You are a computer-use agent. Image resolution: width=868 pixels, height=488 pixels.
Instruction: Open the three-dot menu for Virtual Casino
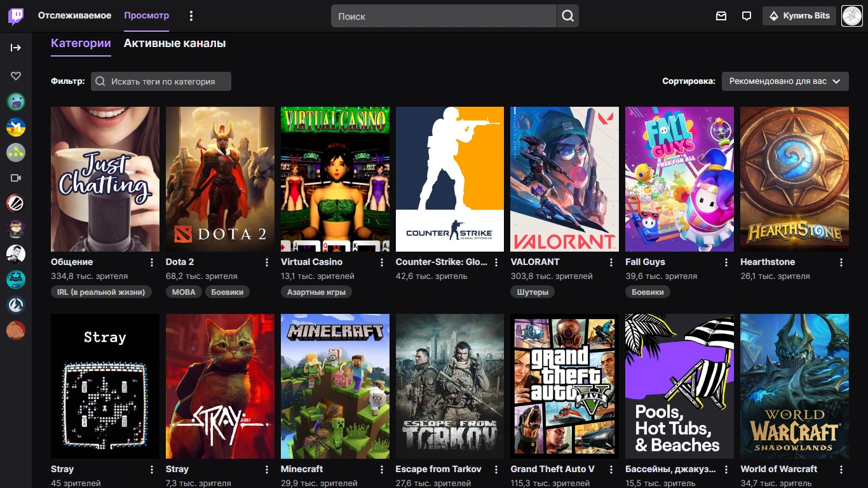[x=381, y=262]
